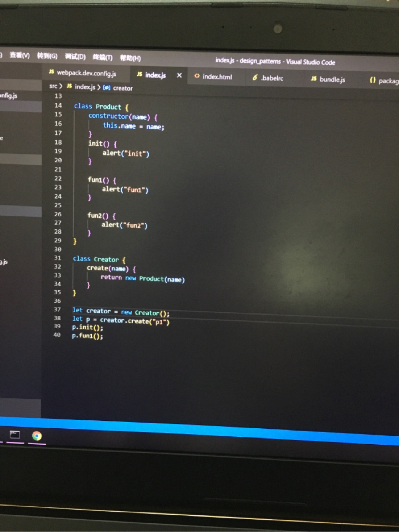Open Chrome from the Windows taskbar
This screenshot has height=532, width=399.
(37, 436)
